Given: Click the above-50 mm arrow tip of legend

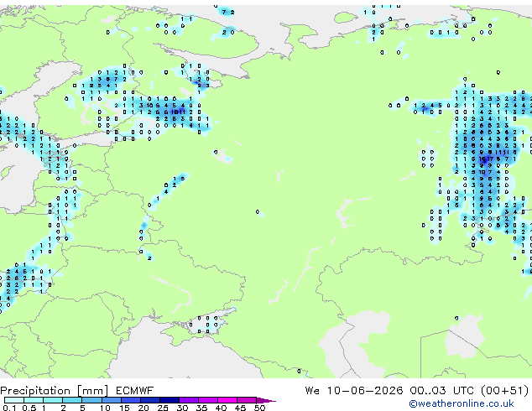Looking at the screenshot, I should [266, 400].
